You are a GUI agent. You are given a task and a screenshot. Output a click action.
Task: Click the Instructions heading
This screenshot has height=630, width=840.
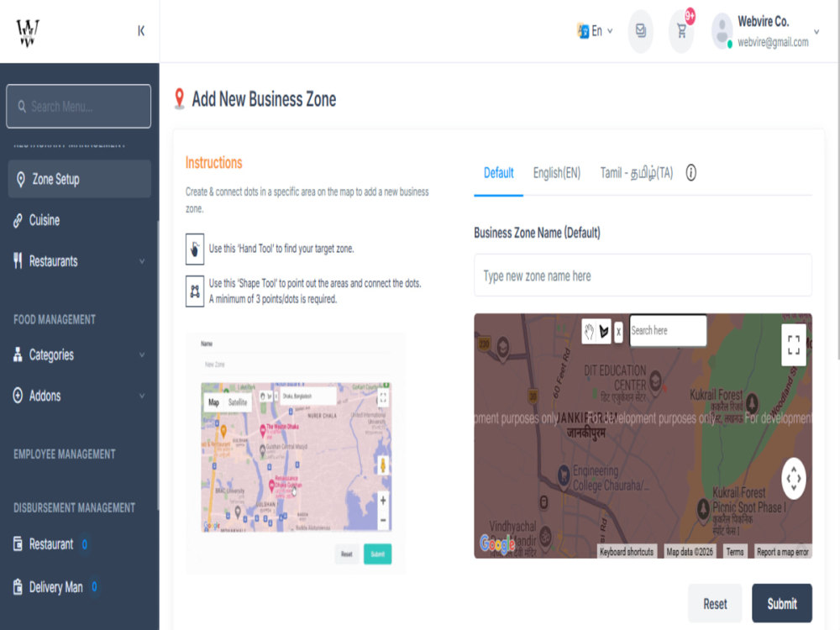(x=213, y=162)
